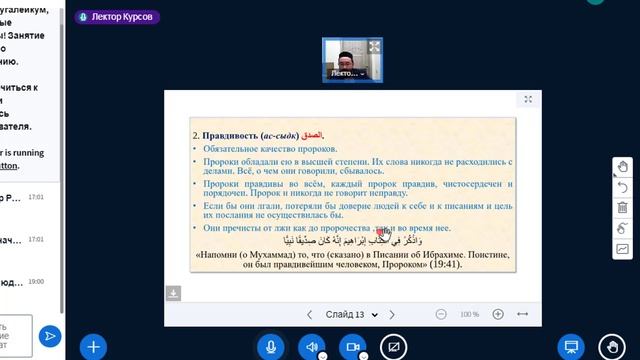The height and width of the screenshot is (360, 640).
Task: Toggle the webcam sharing button
Action: (353, 347)
